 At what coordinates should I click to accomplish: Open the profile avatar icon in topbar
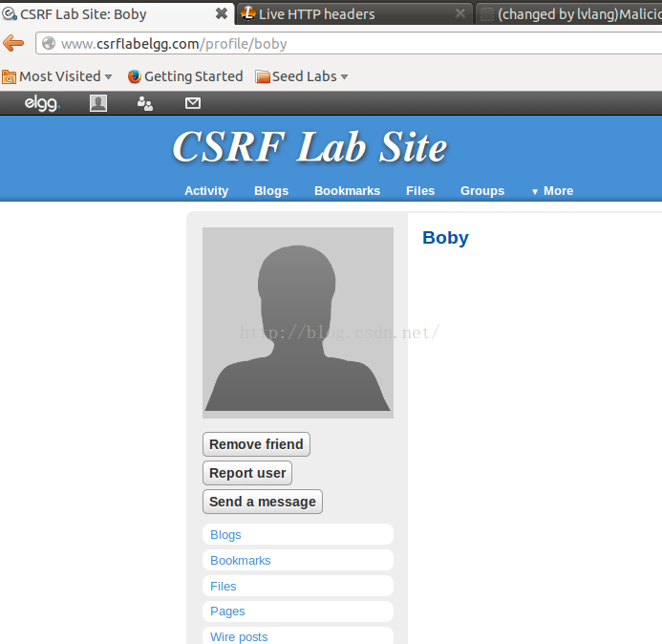tap(98, 103)
